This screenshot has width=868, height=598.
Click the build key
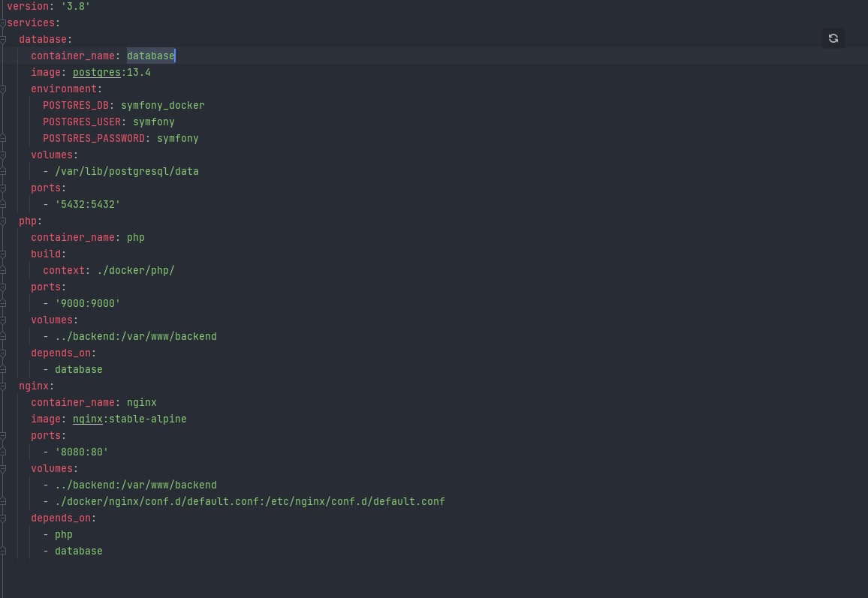point(46,254)
